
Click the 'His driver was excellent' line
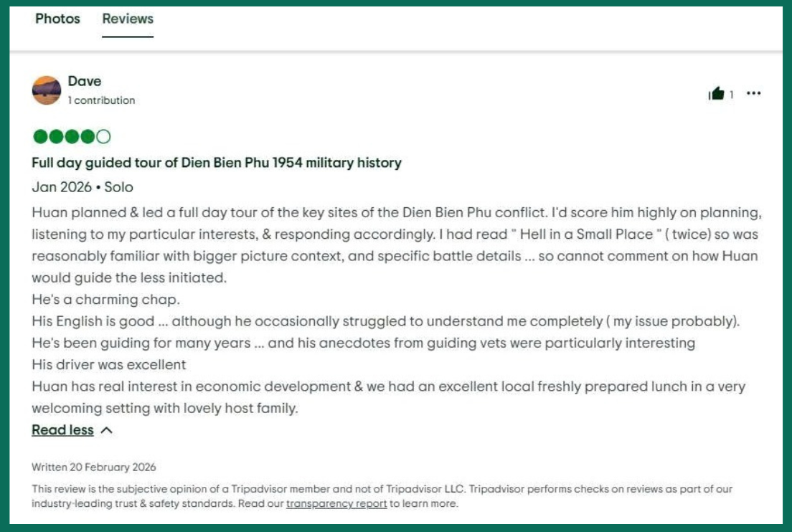pos(109,365)
